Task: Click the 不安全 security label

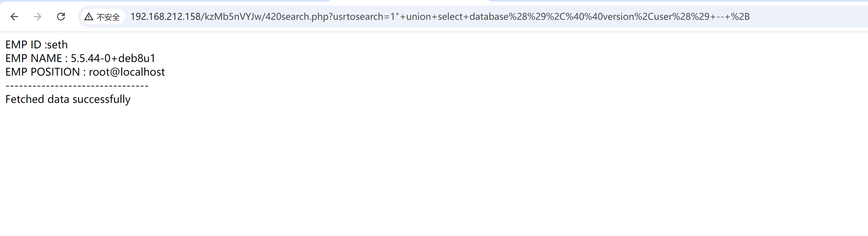Action: 108,17
